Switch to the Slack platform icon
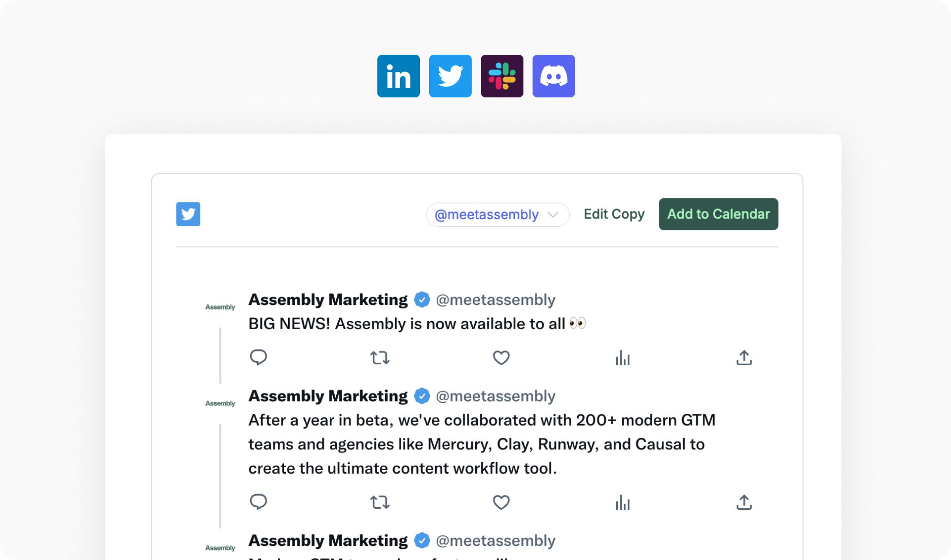This screenshot has width=951, height=560. pos(502,76)
